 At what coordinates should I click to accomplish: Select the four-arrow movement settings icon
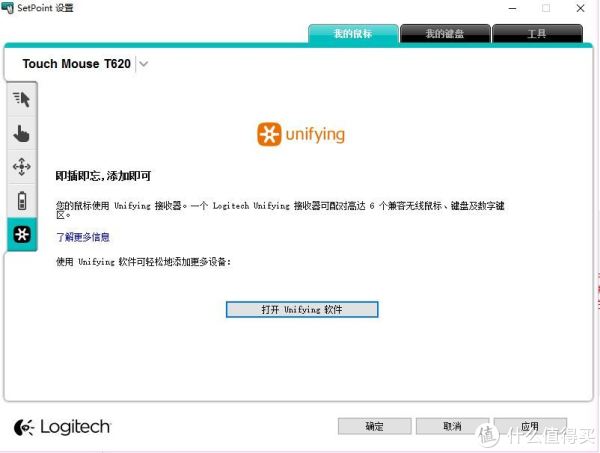pyautogui.click(x=22, y=167)
